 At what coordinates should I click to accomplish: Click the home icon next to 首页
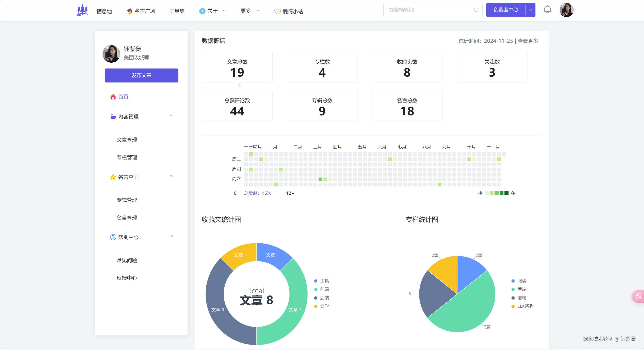(113, 96)
